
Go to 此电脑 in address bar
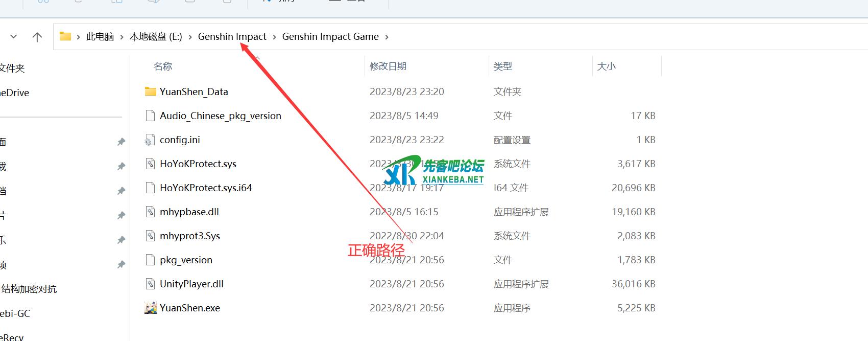coord(100,37)
